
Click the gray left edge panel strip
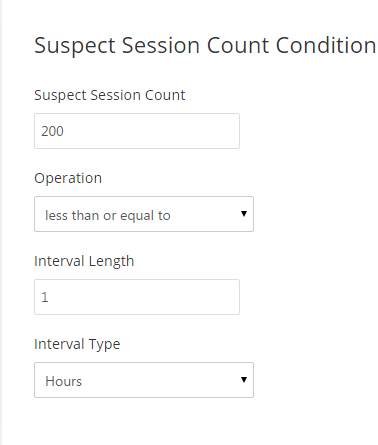point(1,222)
